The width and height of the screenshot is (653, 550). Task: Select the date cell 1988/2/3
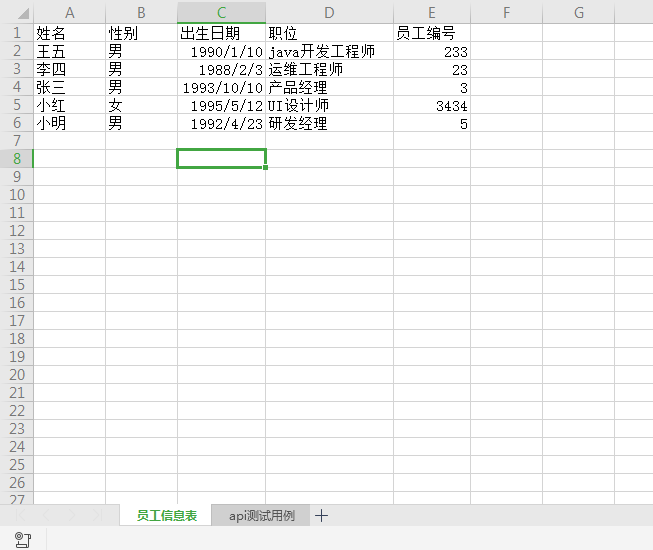[x=222, y=69]
